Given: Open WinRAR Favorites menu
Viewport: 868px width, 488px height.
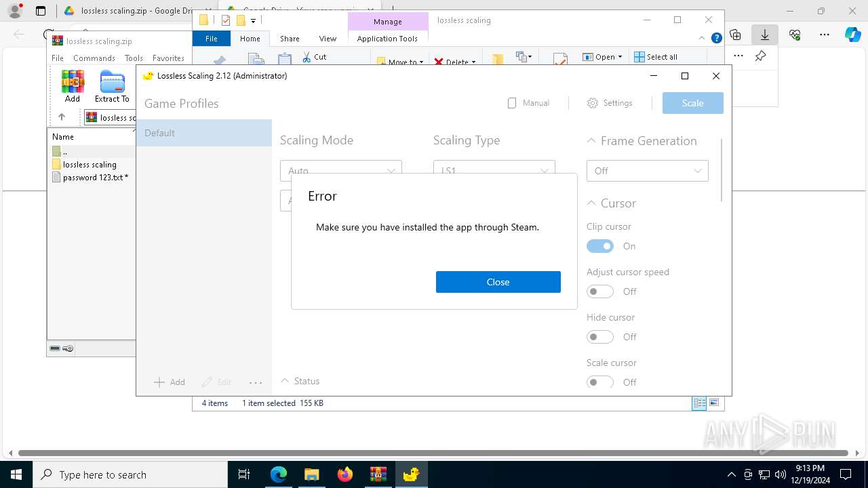Looking at the screenshot, I should click(x=168, y=58).
